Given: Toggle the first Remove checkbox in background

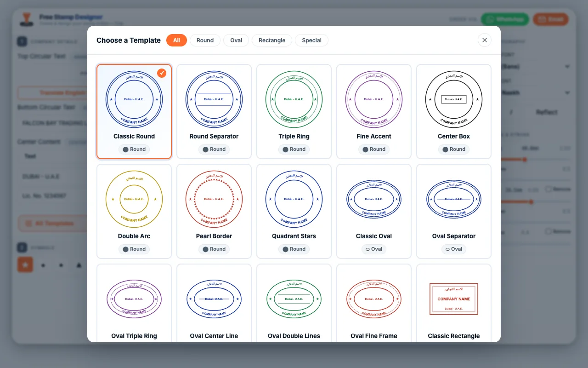Looking at the screenshot, I should [548, 189].
